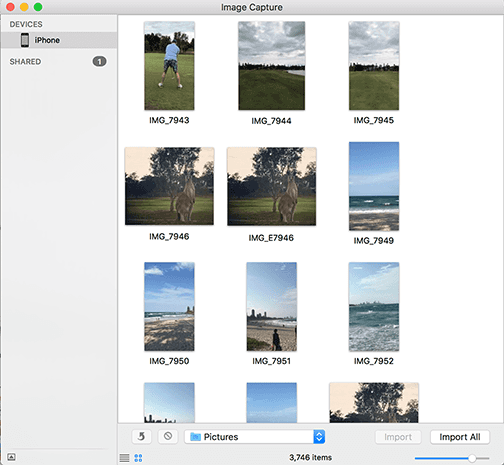Click the rotate counterclockwise button
This screenshot has height=465, width=504.
pyautogui.click(x=142, y=436)
